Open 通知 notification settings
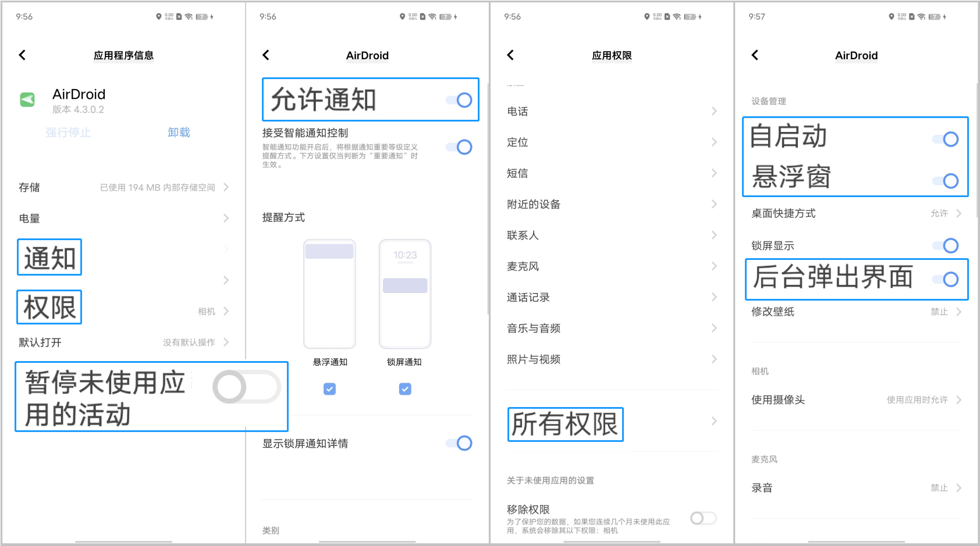Screen dimensions: 980x546 click(x=49, y=258)
